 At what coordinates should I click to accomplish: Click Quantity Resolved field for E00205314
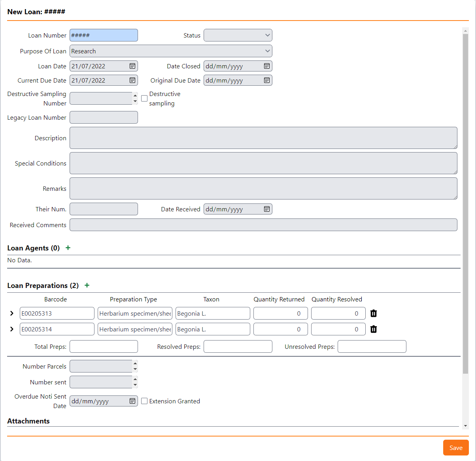[338, 329]
